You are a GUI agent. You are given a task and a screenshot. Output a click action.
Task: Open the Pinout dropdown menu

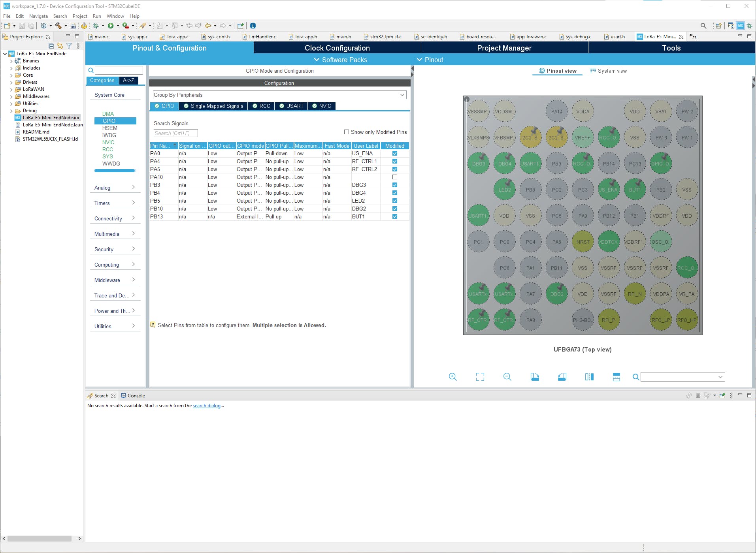point(430,60)
